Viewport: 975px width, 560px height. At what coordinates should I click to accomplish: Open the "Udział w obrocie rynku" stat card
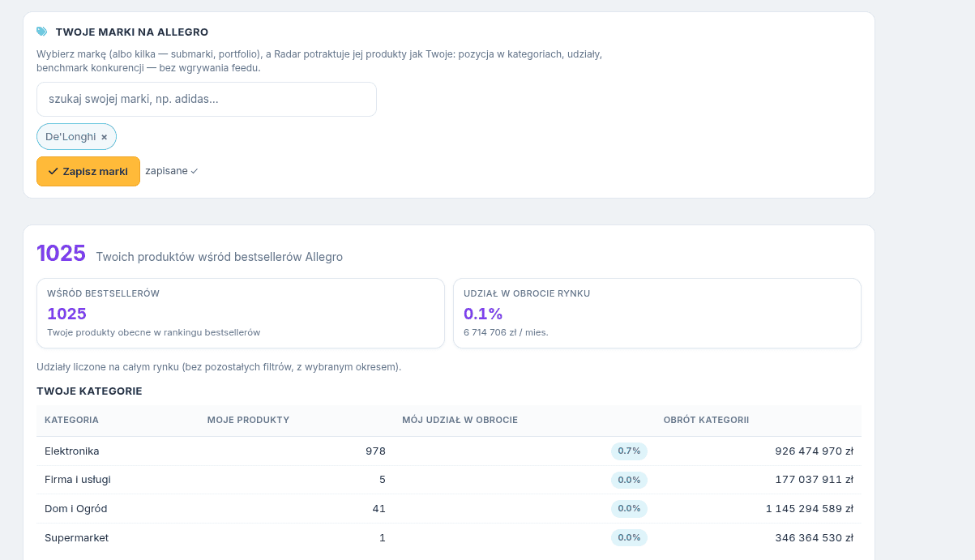[657, 314]
